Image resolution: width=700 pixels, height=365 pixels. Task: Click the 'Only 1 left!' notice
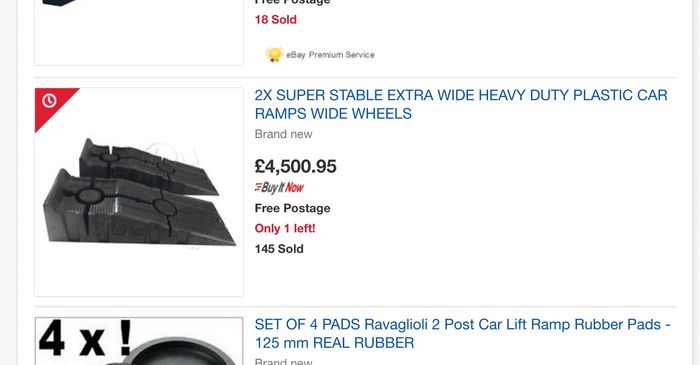click(285, 228)
